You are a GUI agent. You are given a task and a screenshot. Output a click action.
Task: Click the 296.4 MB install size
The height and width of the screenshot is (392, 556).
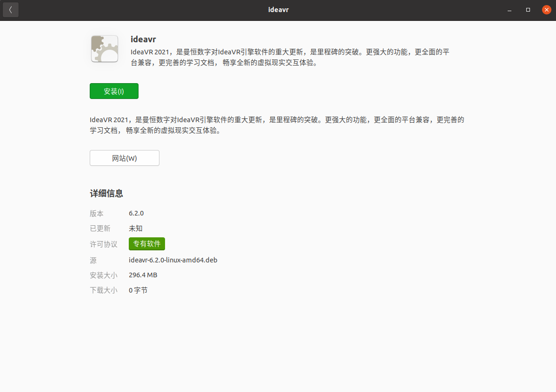click(x=143, y=275)
